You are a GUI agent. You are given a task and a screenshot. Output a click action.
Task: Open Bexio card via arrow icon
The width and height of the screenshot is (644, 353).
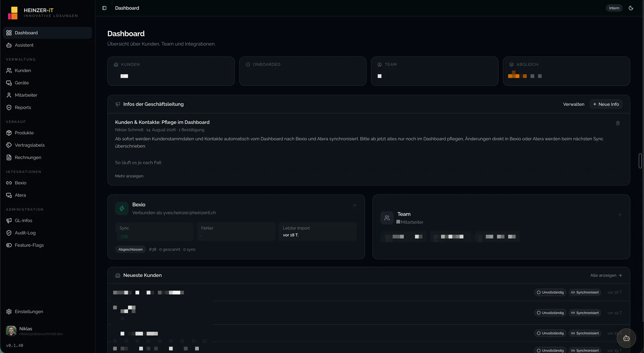(354, 205)
